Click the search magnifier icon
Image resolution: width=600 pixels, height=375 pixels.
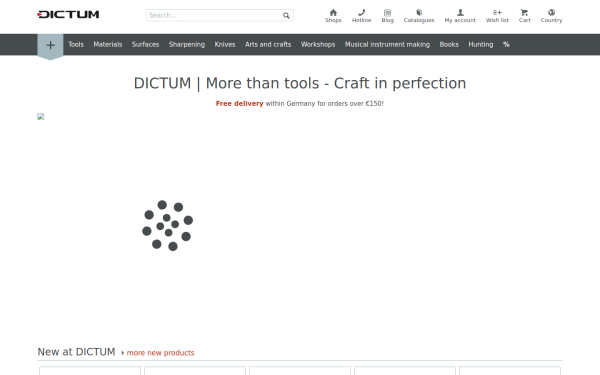(286, 15)
